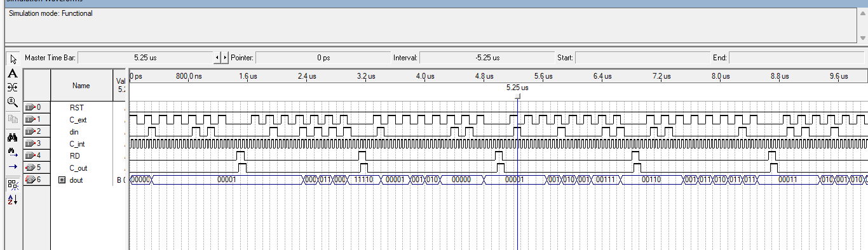Screen dimensions: 868x250
Task: Select the dout signal name
Action: tap(76, 180)
